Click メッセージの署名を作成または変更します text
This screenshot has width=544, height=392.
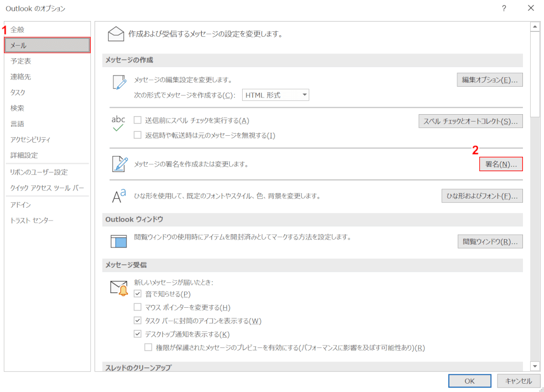click(x=191, y=164)
